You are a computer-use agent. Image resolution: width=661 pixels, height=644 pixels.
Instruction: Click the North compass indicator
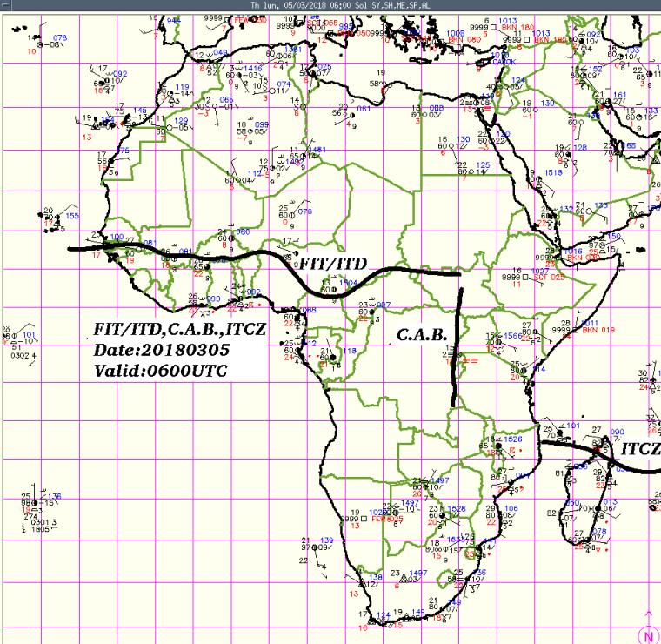click(649, 634)
